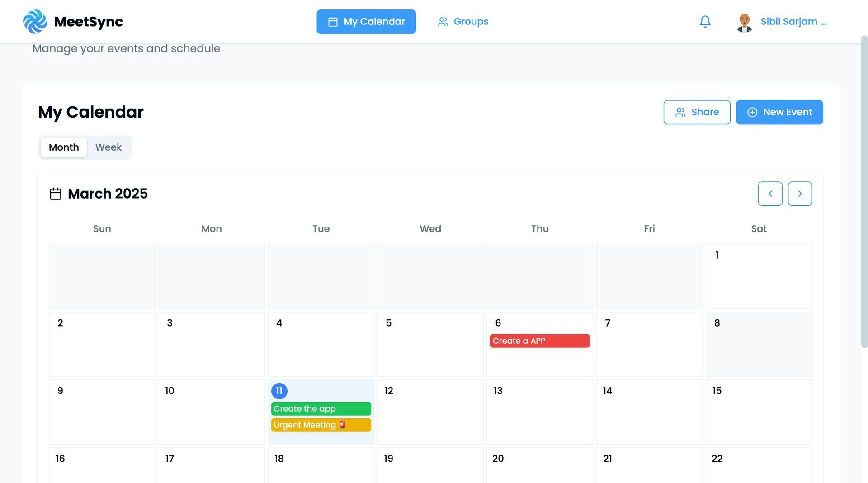Navigate to the Groups page
868x483 pixels.
(x=471, y=21)
